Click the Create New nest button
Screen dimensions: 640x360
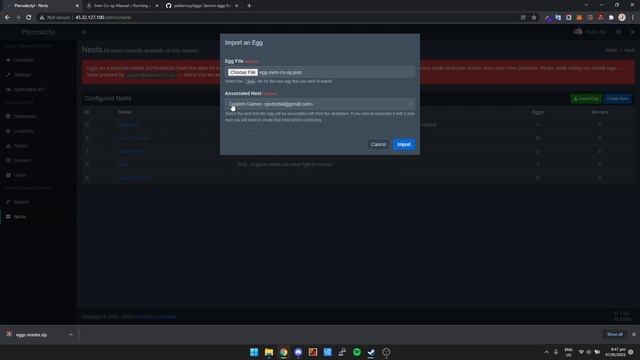[x=617, y=99]
